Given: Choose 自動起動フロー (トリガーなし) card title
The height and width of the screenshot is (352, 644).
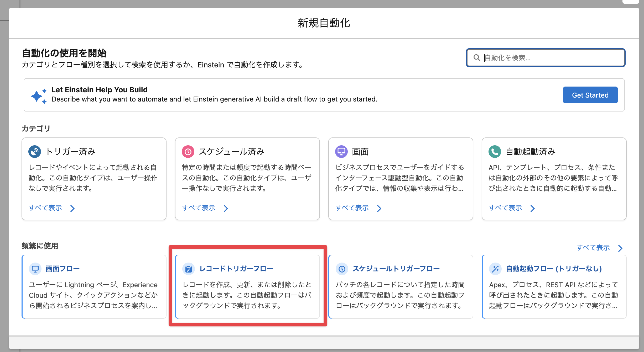Looking at the screenshot, I should (x=554, y=269).
